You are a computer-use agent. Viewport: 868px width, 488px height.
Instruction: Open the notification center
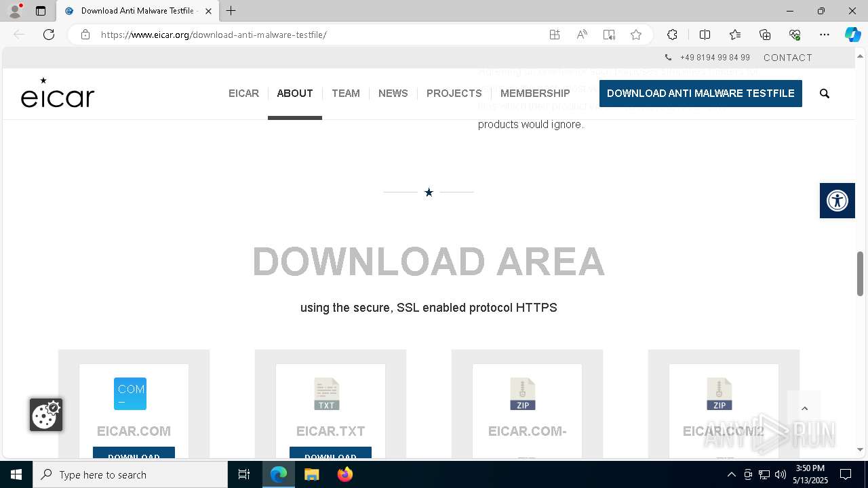coord(846,474)
